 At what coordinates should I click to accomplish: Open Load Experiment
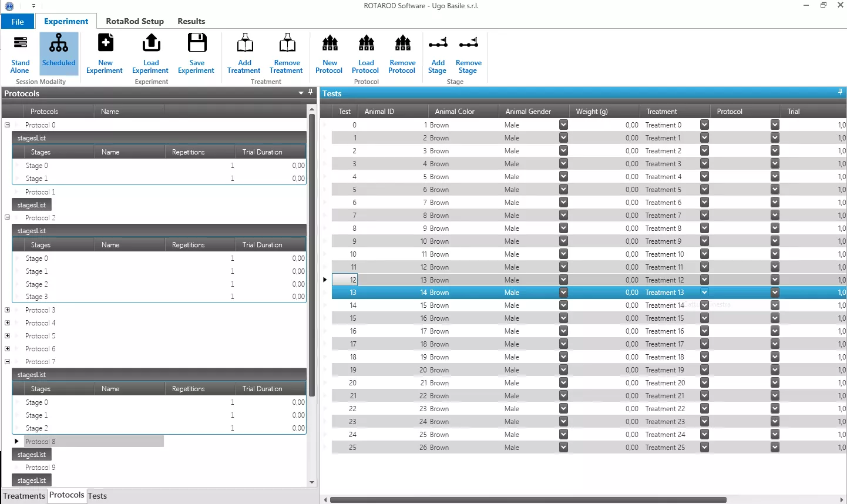coord(150,53)
